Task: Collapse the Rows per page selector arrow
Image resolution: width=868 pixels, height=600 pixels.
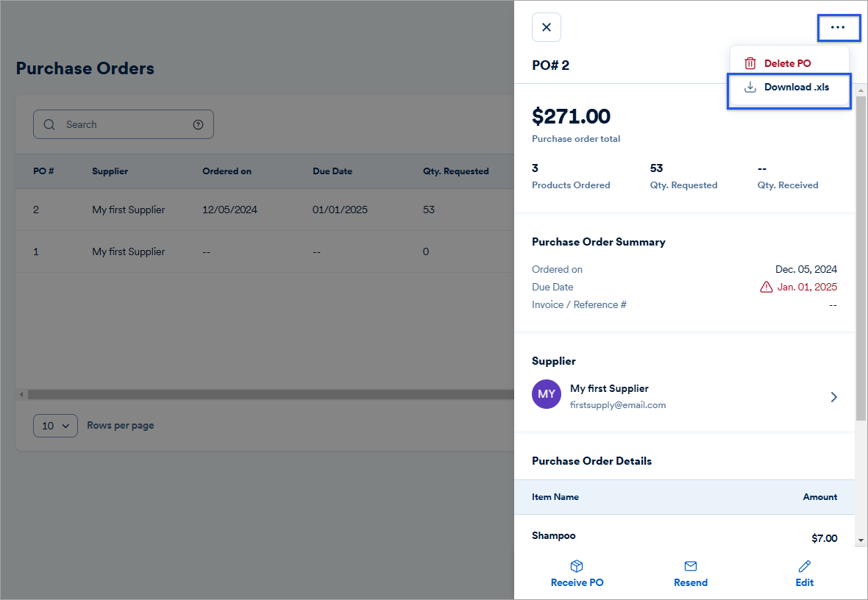Action: tap(65, 425)
